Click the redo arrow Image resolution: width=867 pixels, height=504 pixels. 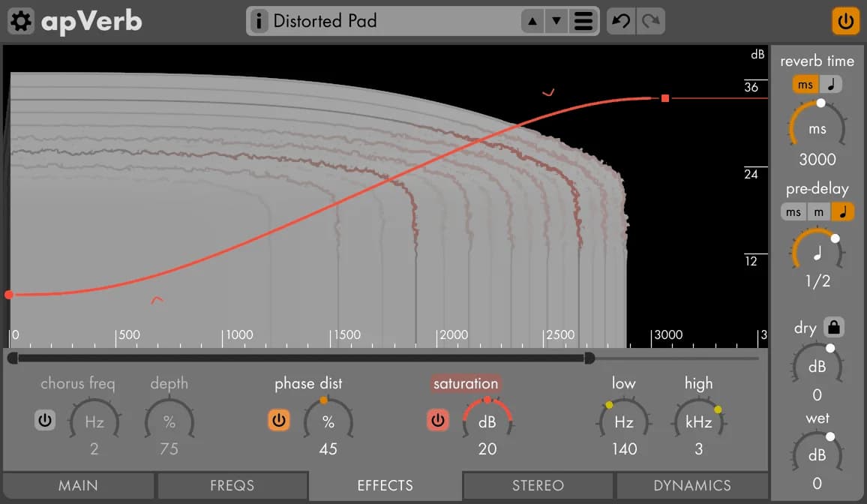coord(650,21)
